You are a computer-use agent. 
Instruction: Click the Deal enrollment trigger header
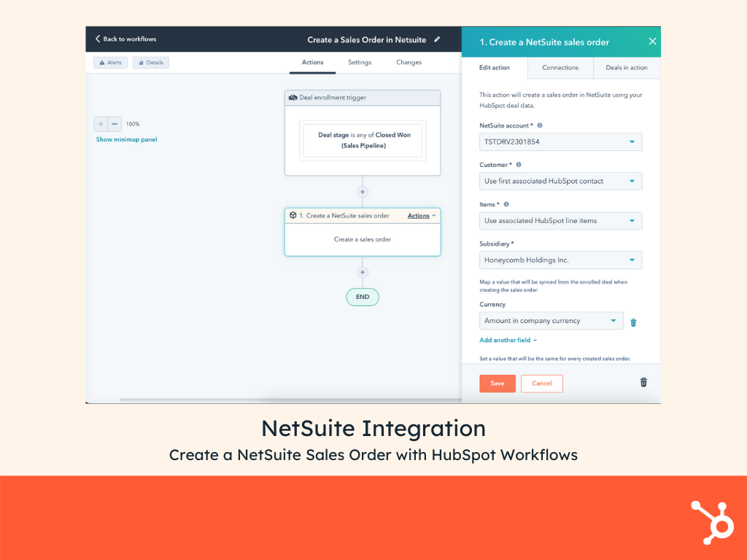363,98
